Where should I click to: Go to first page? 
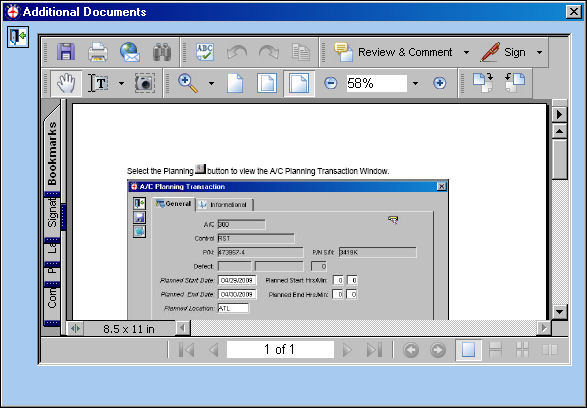(x=186, y=350)
